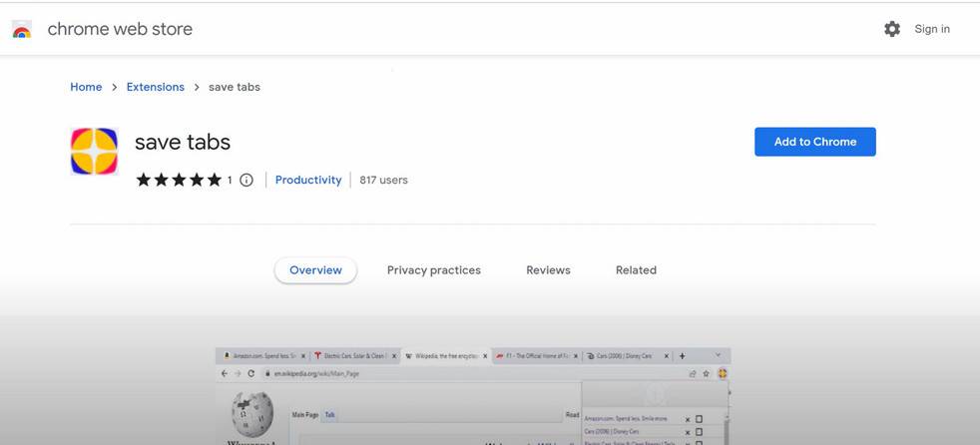
Task: Click the 'save tabs' extension title
Action: point(183,142)
